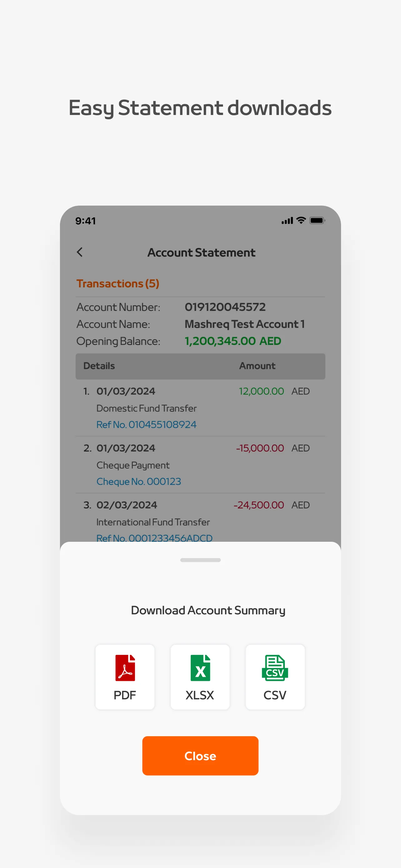The height and width of the screenshot is (868, 401).
Task: Select the -15,000.00 amount
Action: pyautogui.click(x=260, y=448)
